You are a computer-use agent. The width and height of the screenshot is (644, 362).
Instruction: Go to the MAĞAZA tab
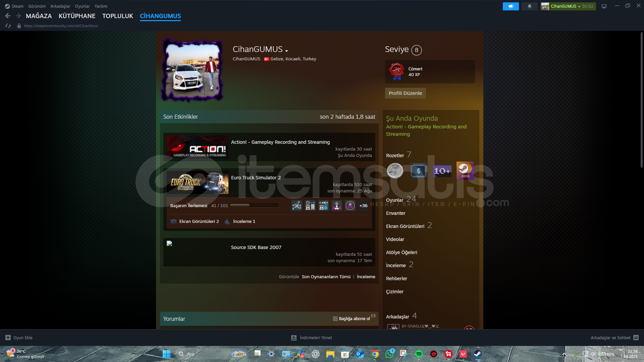tap(39, 16)
